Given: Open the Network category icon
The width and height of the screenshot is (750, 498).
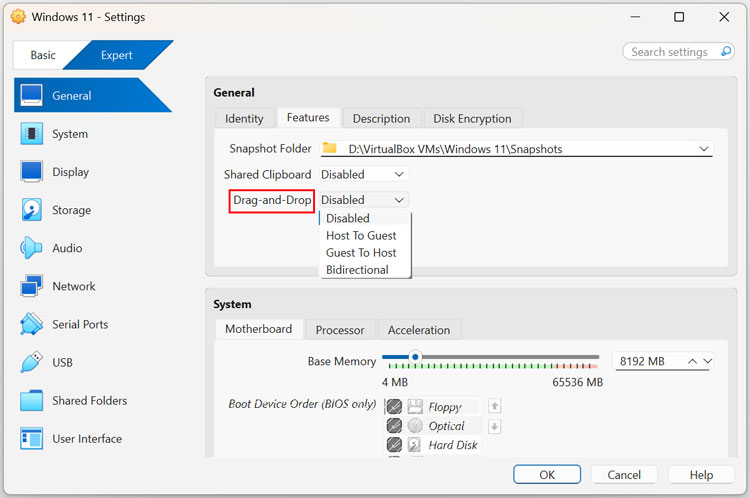Looking at the screenshot, I should coord(32,286).
